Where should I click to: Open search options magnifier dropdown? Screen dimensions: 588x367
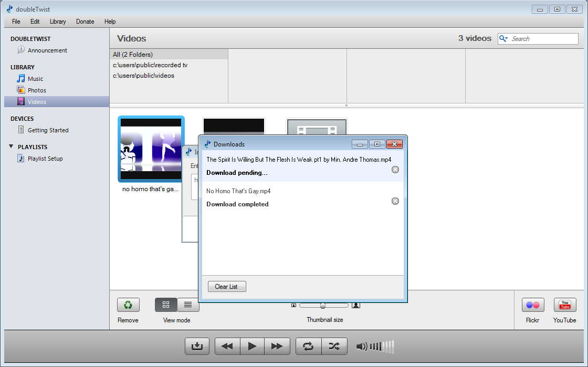[503, 39]
